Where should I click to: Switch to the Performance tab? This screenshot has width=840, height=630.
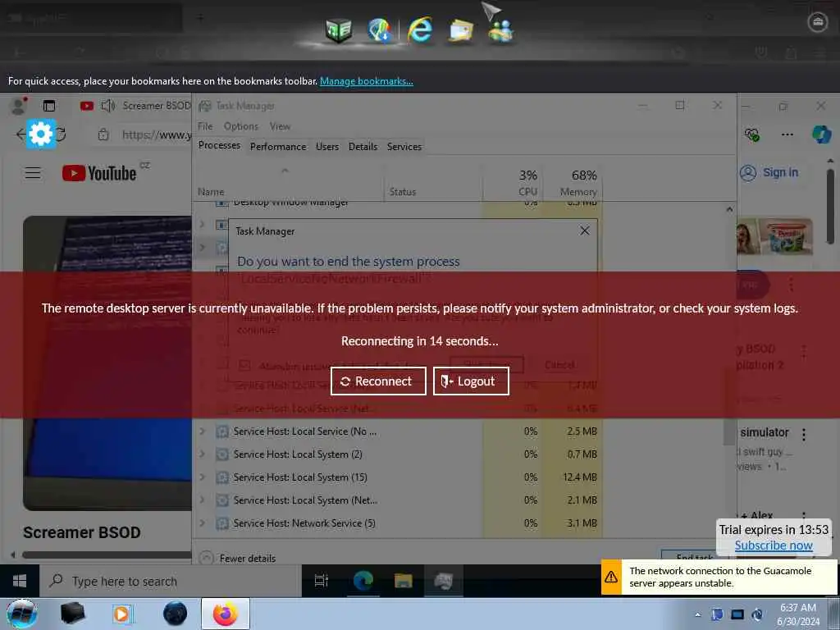pyautogui.click(x=278, y=146)
